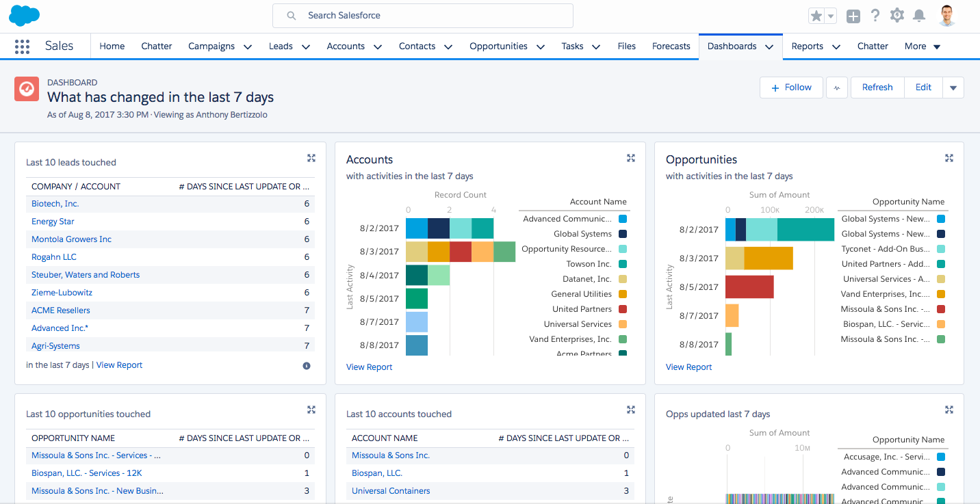The width and height of the screenshot is (980, 504).
Task: Click the Advanced Communic... legend swatch in Accounts
Action: coord(623,219)
